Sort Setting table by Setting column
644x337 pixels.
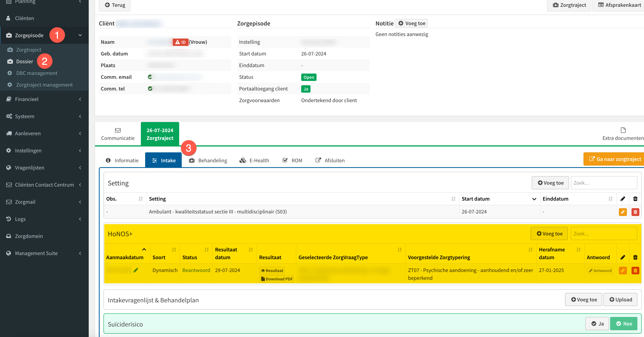point(453,199)
